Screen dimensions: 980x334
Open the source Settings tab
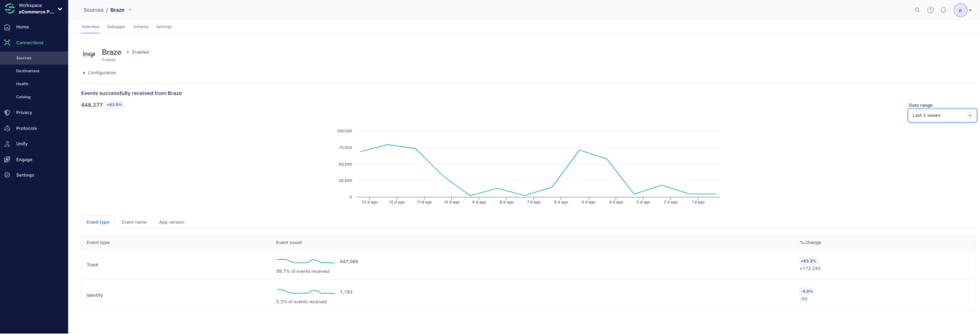164,26
